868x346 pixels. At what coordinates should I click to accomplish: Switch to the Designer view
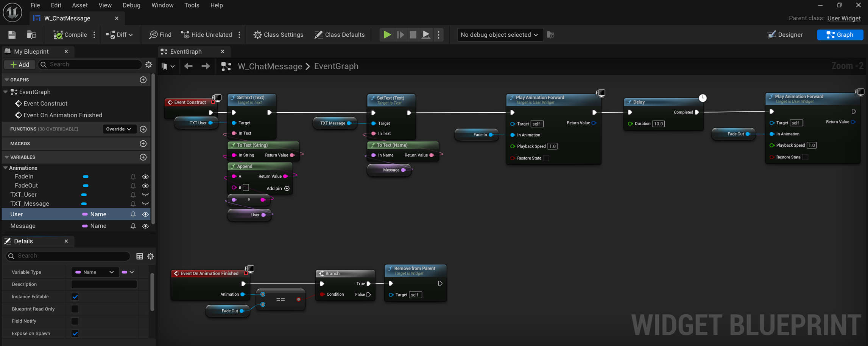pos(785,34)
